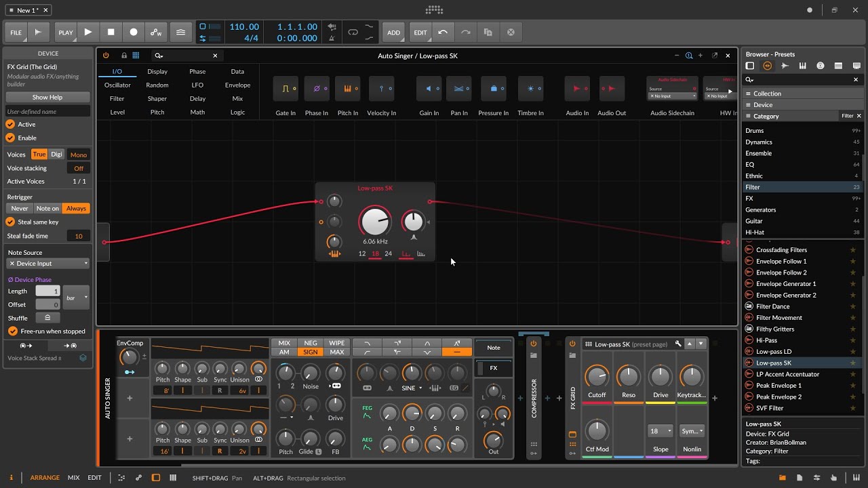The width and height of the screenshot is (868, 488).
Task: Set Retrigger to Note on
Action: tap(47, 208)
